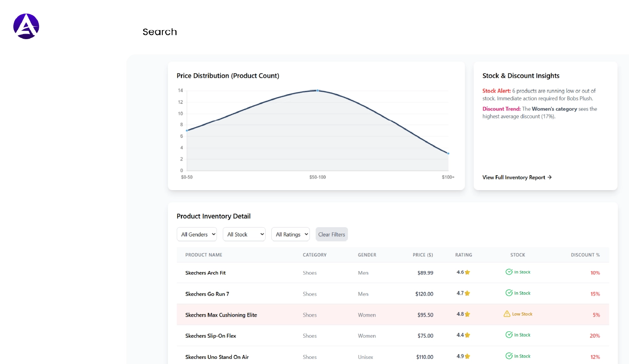Open the All Ratings dropdown

291,234
